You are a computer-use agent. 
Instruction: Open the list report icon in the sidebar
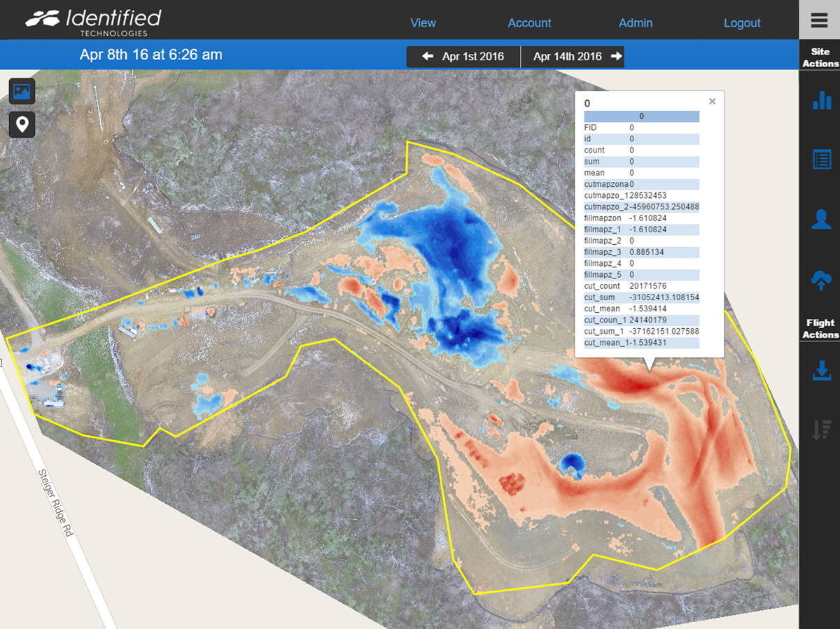tap(821, 160)
